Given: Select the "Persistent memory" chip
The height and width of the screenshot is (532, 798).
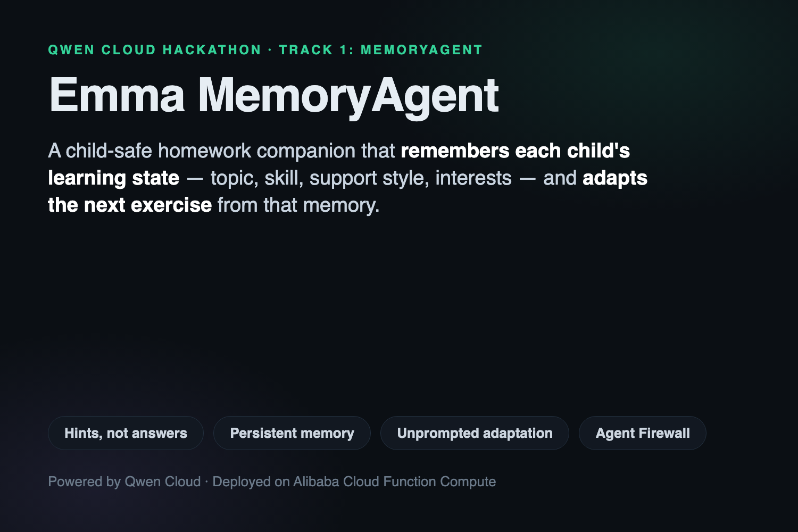Looking at the screenshot, I should click(292, 433).
